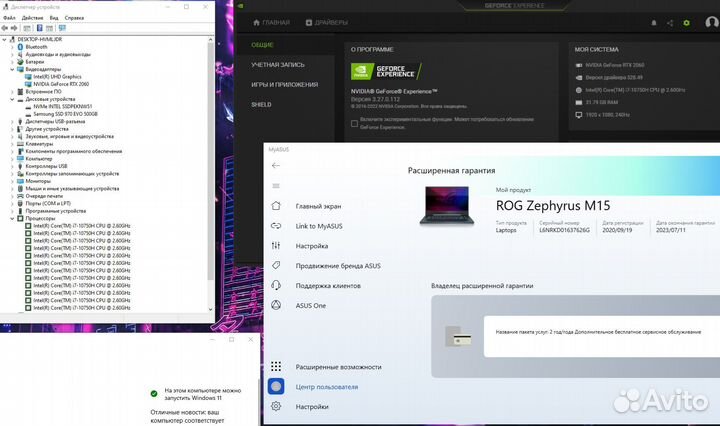Select NVIDIA GeForce RTX 2060 device
The width and height of the screenshot is (720, 426).
(x=61, y=84)
